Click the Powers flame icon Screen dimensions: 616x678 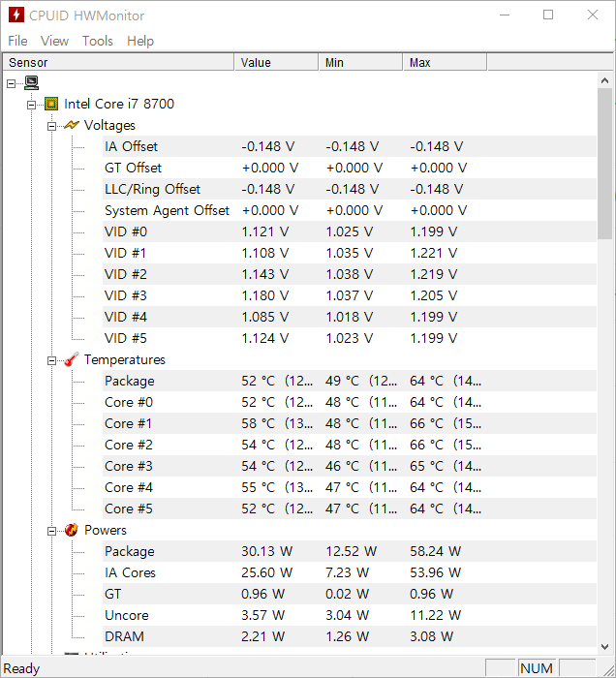tap(72, 530)
